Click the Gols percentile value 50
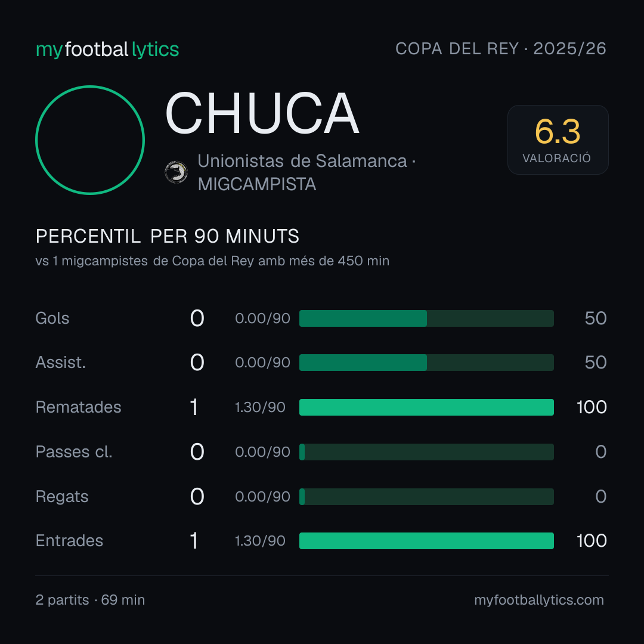 point(596,318)
